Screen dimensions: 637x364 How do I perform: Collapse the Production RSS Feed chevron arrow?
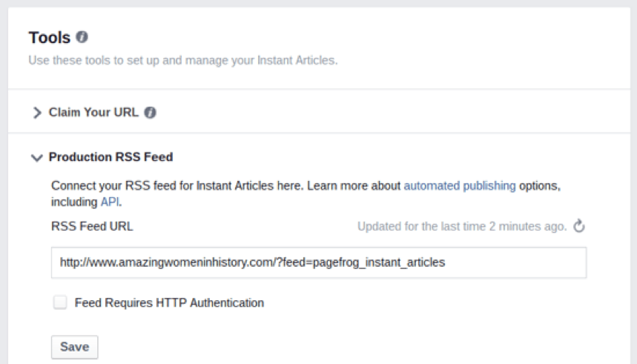[x=37, y=157]
